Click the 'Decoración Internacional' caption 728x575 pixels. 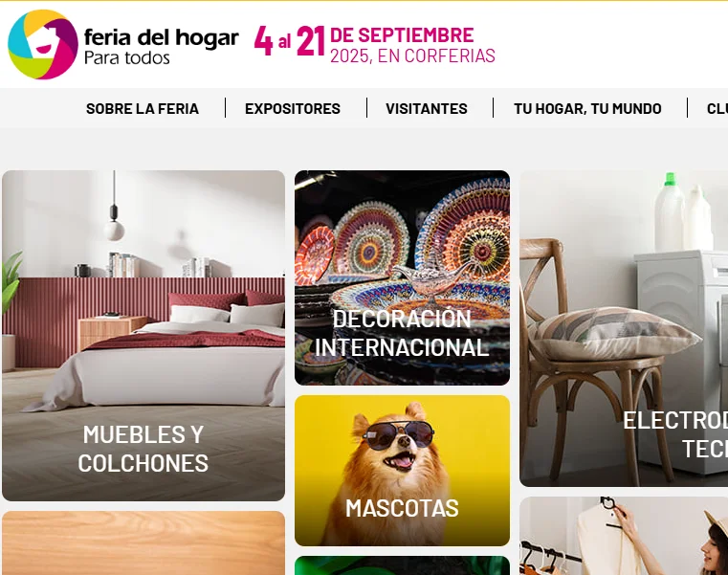click(402, 333)
